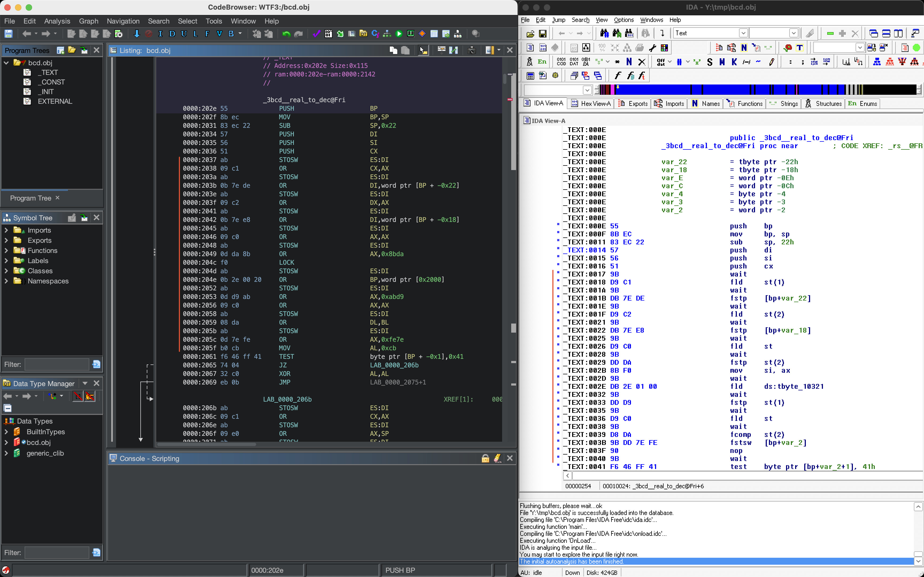Collapse the bcd.obj node in Program Trees

6,63
